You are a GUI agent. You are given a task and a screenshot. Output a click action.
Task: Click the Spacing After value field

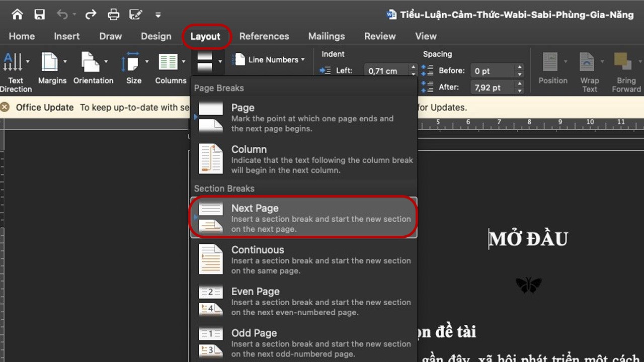pyautogui.click(x=493, y=87)
